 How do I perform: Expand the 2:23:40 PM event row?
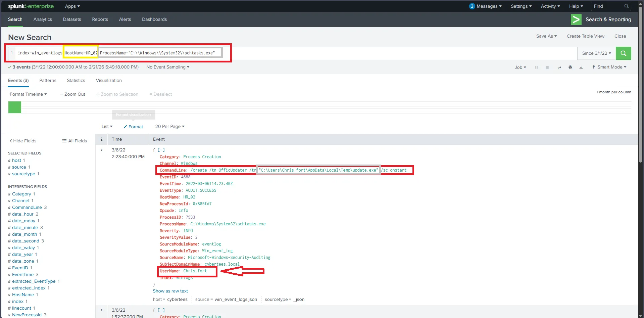(x=101, y=150)
